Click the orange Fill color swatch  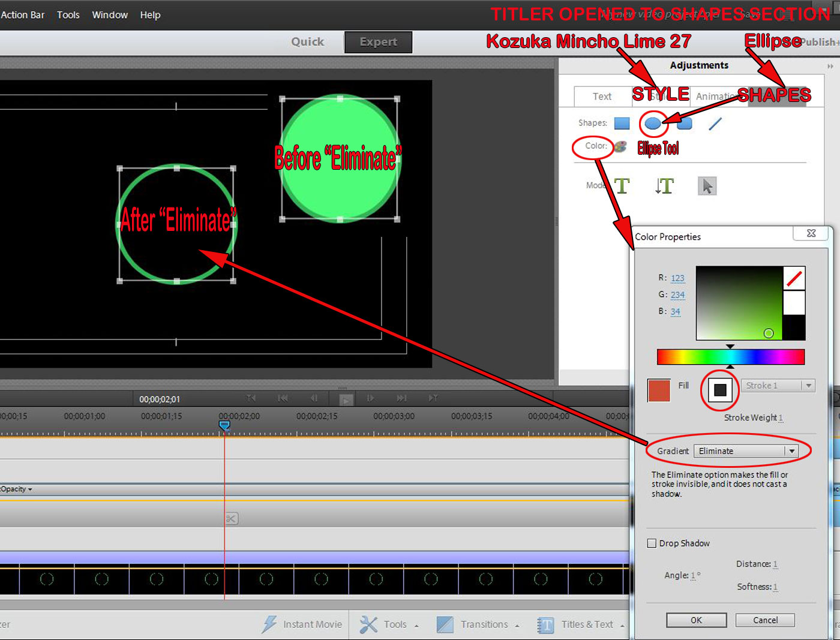click(x=658, y=390)
